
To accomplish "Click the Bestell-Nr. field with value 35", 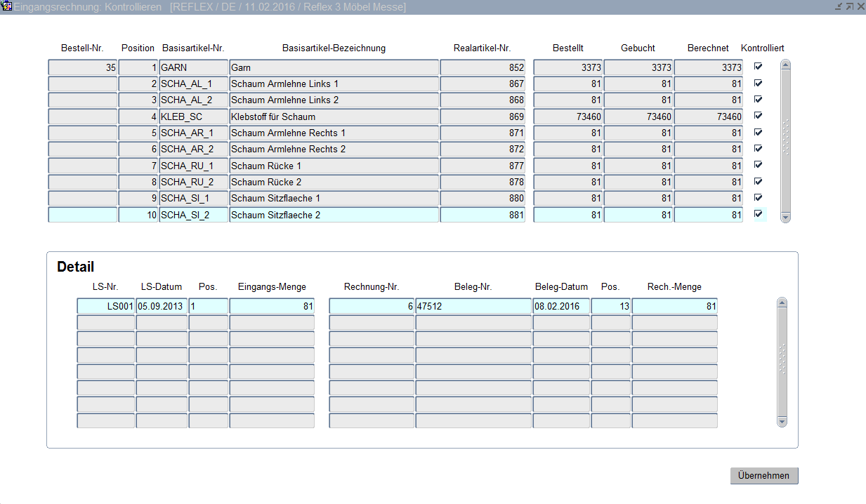I will 82,67.
